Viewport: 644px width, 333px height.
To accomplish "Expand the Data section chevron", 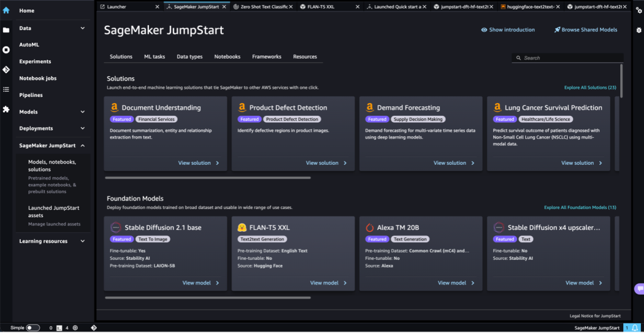I will [x=82, y=28].
